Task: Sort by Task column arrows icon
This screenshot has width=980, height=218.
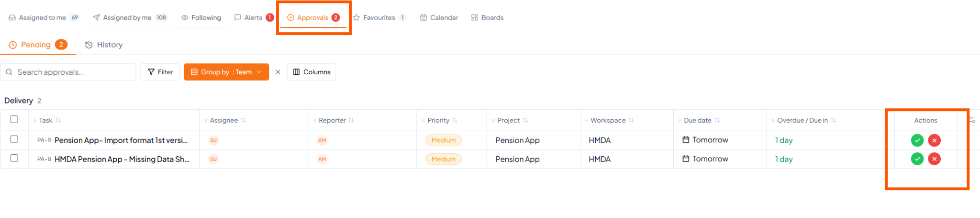Action: (x=58, y=120)
